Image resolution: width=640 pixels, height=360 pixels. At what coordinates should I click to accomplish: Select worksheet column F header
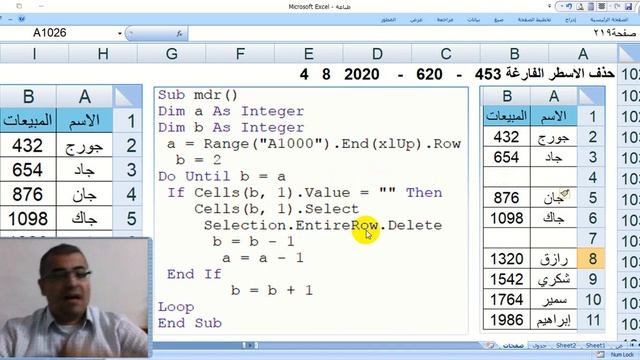click(240, 53)
